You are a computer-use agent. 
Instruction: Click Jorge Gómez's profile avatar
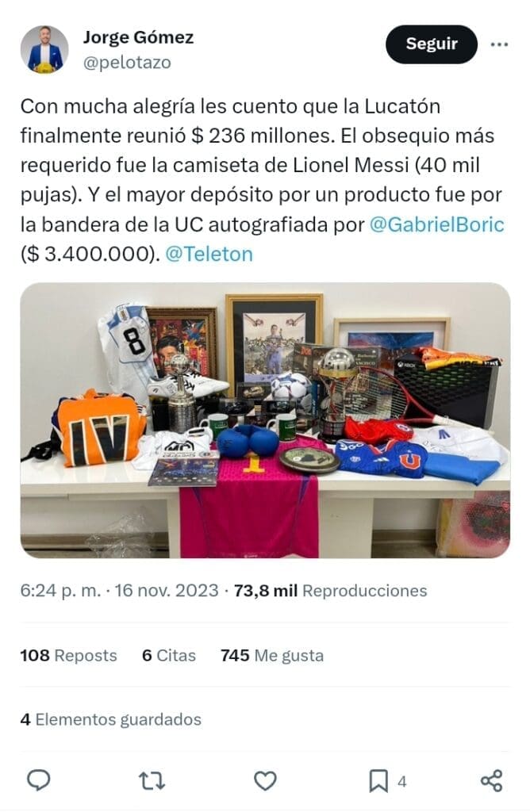point(44,49)
